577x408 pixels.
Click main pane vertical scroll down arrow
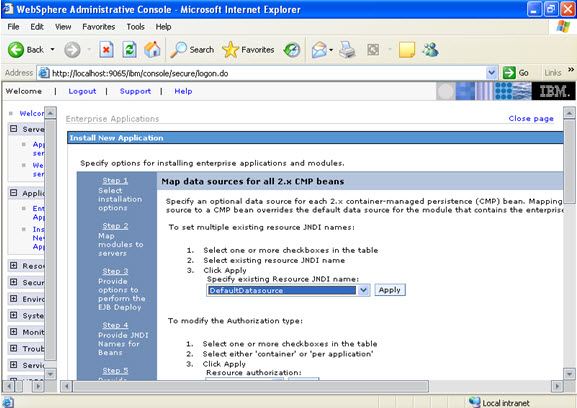click(x=569, y=374)
